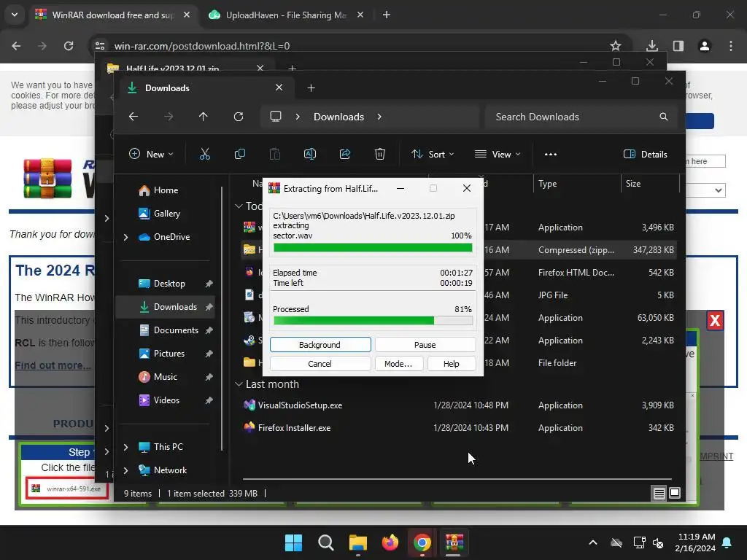Reload the page in Chrome
This screenshot has width=747, height=560.
(x=69, y=46)
